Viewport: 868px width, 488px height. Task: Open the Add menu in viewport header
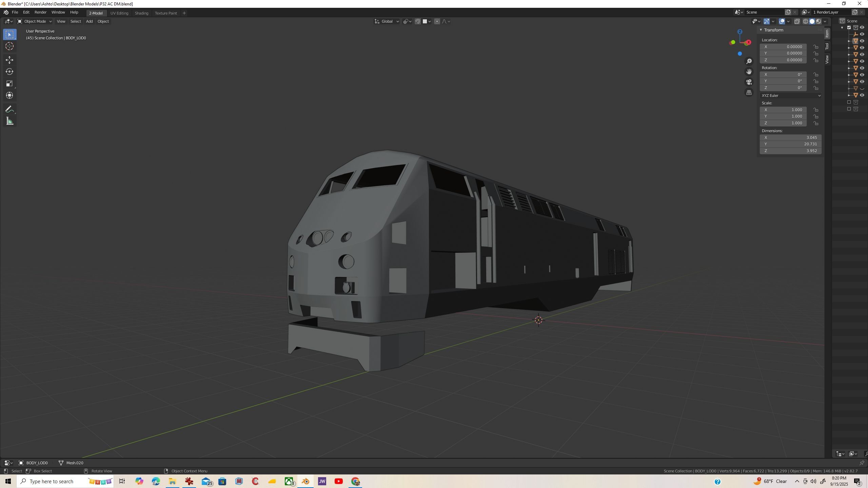tap(89, 21)
